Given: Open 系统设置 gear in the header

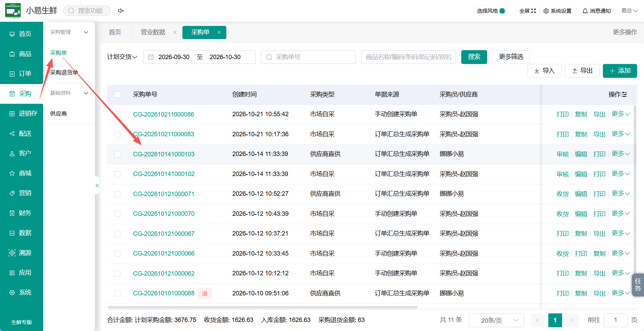Looking at the screenshot, I should [x=557, y=11].
